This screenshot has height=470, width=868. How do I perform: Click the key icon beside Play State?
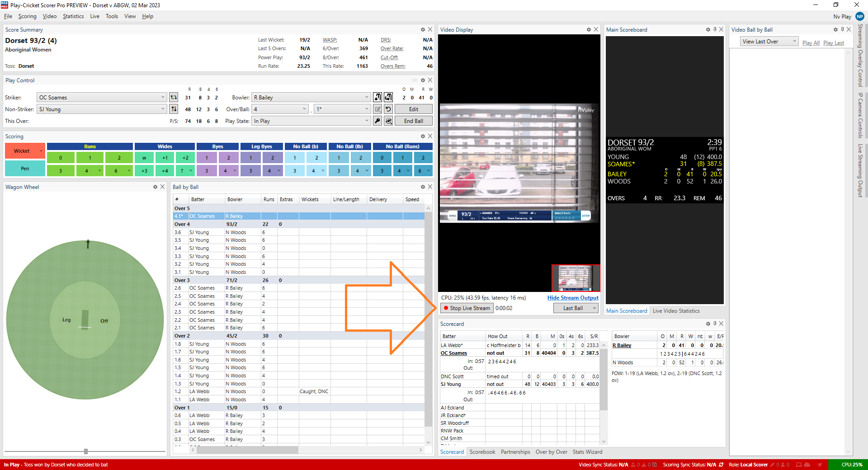(377, 121)
